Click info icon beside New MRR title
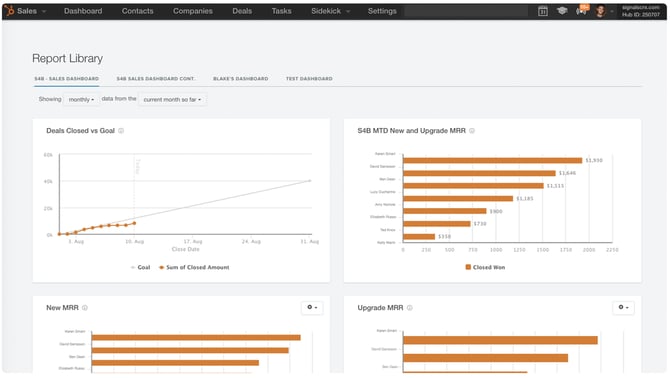This screenshot has width=670, height=378. pyautogui.click(x=85, y=308)
